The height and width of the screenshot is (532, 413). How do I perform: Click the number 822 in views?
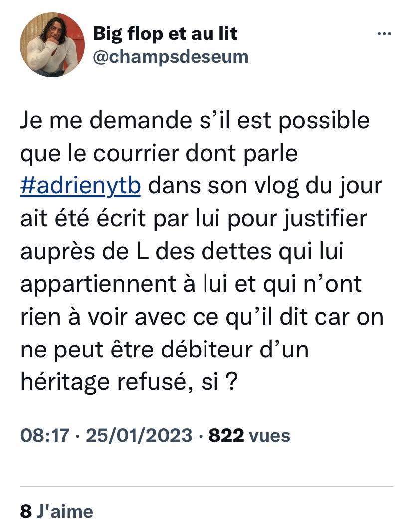[226, 436]
